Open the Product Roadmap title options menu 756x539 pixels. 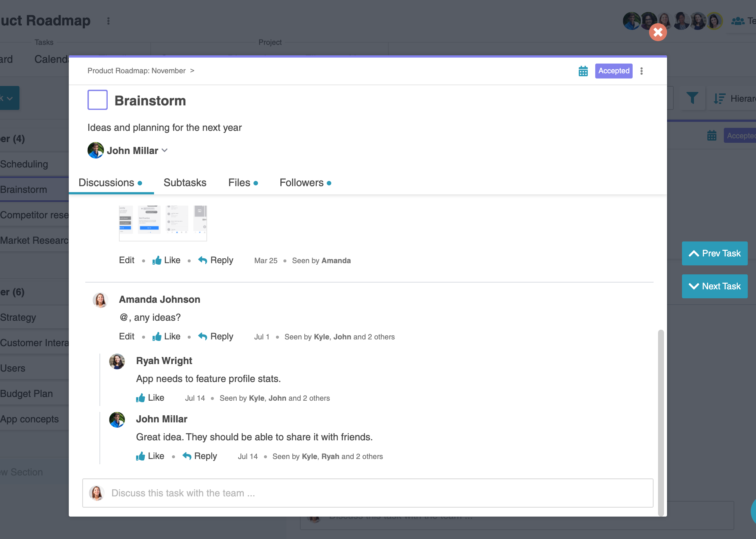coord(108,21)
